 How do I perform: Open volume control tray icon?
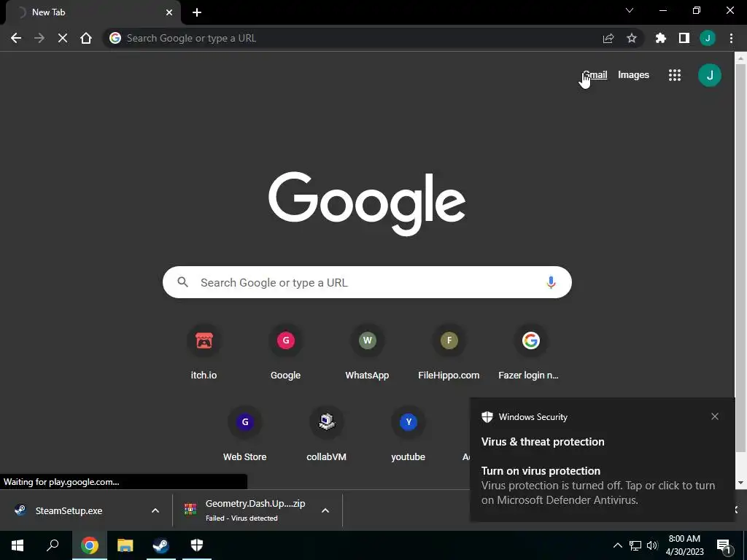(x=652, y=545)
